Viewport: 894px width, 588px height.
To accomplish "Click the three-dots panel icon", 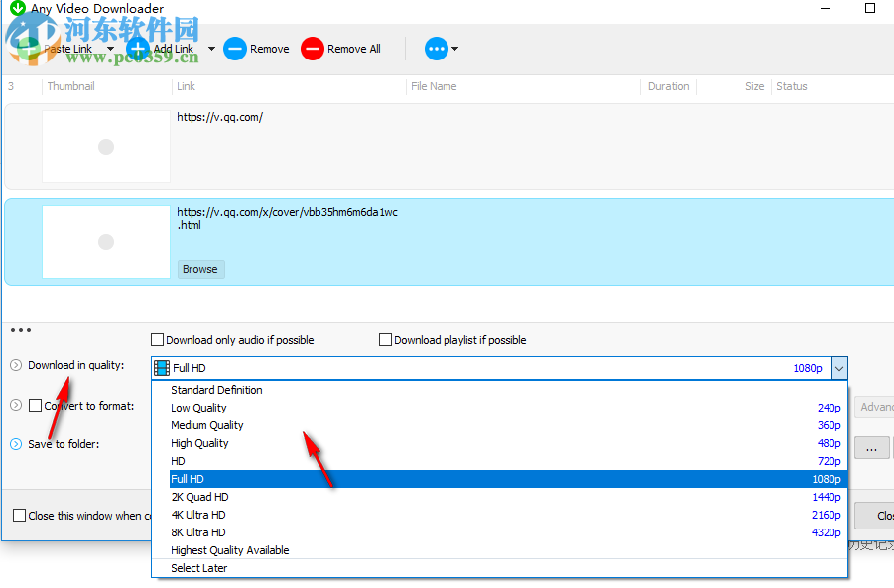I will (x=20, y=329).
